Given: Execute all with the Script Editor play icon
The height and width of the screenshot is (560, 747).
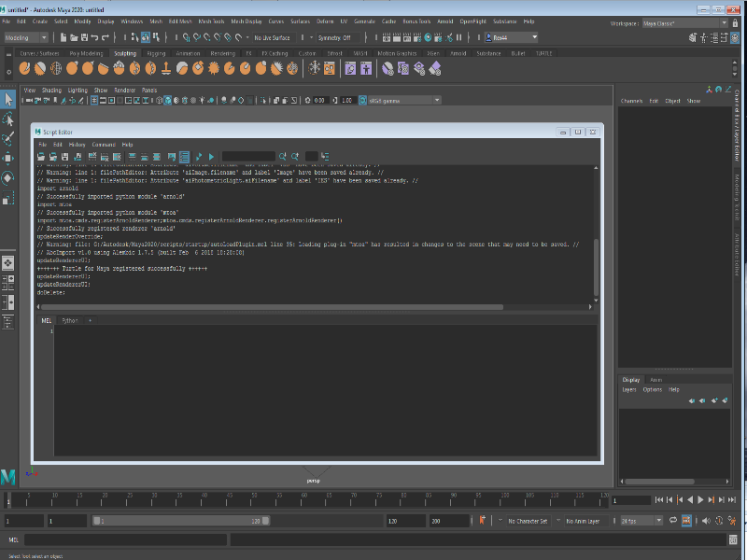Looking at the screenshot, I should pos(211,157).
